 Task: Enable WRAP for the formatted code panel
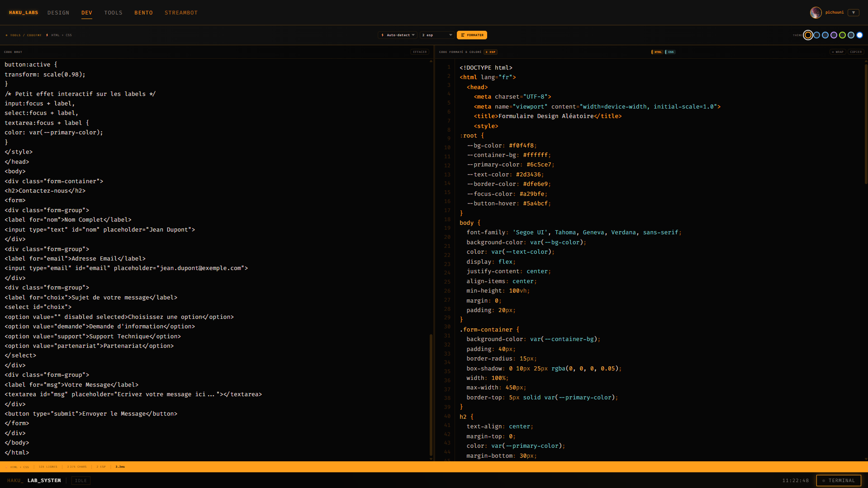(838, 52)
